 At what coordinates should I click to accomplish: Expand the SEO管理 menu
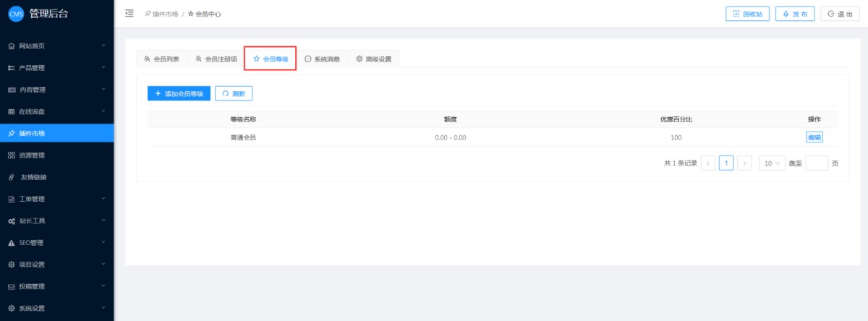point(56,242)
